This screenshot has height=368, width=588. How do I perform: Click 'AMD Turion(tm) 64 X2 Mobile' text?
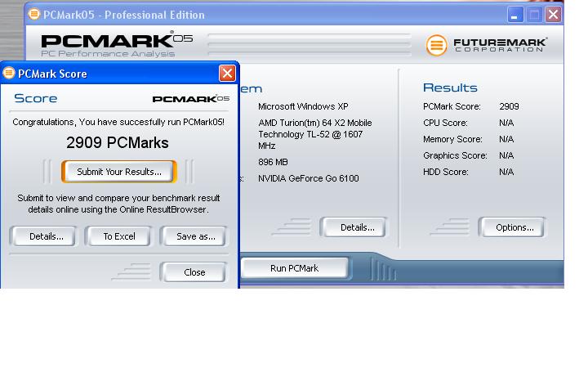coord(315,123)
